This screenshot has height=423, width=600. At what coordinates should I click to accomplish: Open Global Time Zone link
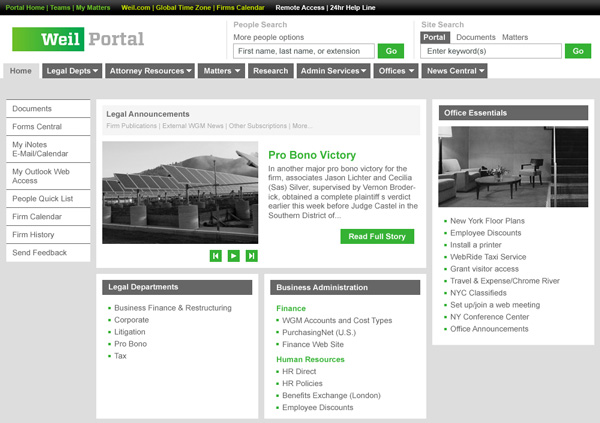pyautogui.click(x=183, y=8)
